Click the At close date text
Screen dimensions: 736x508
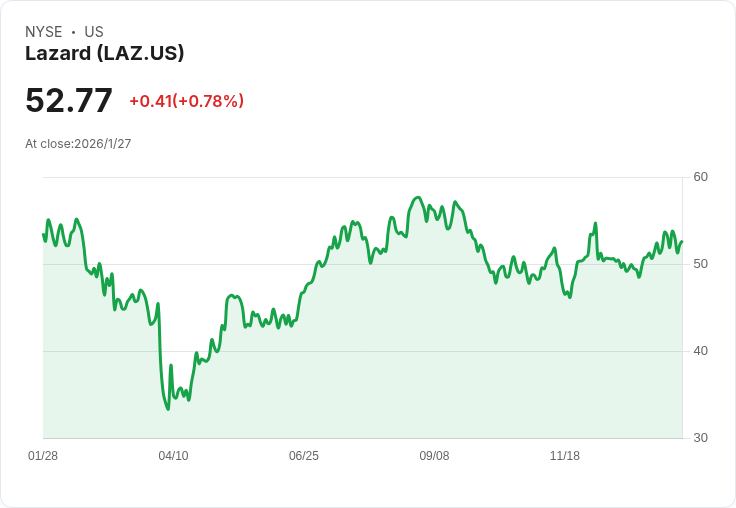coord(78,144)
